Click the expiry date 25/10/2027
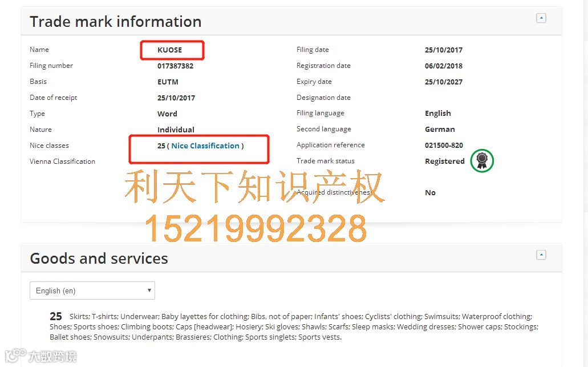 (443, 82)
